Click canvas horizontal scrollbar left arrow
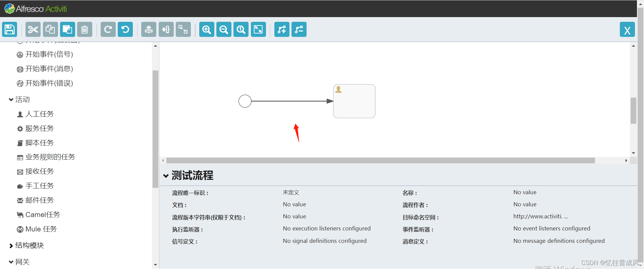Screen dimensions: 644x269 163,161
